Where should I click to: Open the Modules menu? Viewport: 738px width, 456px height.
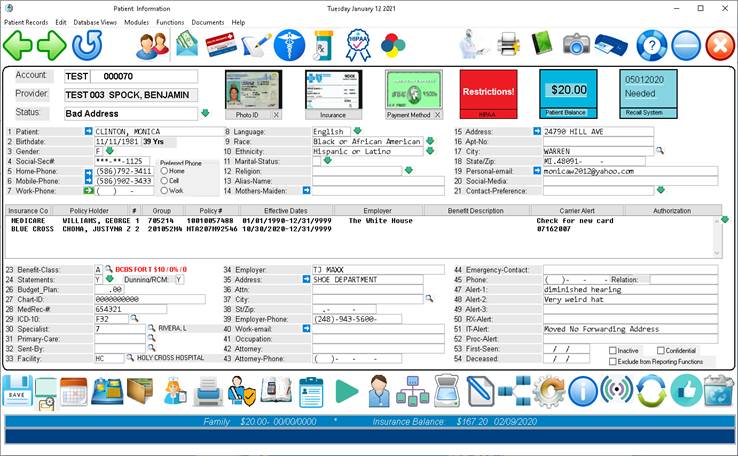[x=136, y=21]
